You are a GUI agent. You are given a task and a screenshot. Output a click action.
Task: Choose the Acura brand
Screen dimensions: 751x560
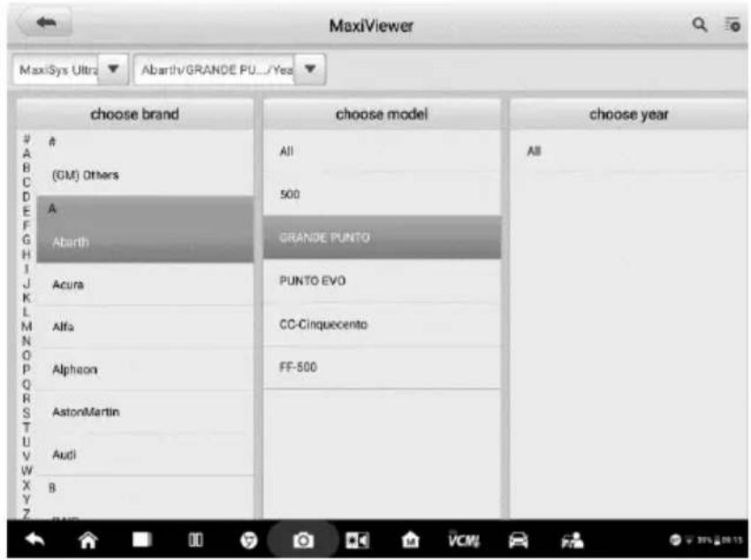pos(145,284)
